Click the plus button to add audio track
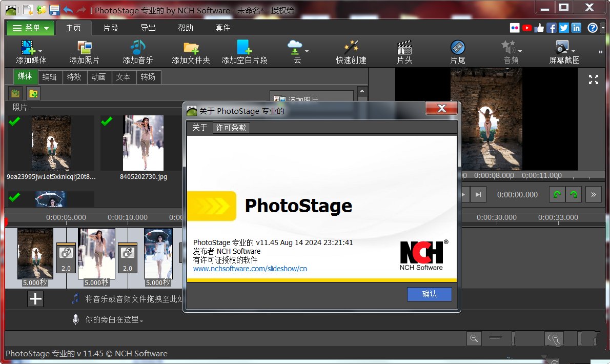 (x=35, y=299)
